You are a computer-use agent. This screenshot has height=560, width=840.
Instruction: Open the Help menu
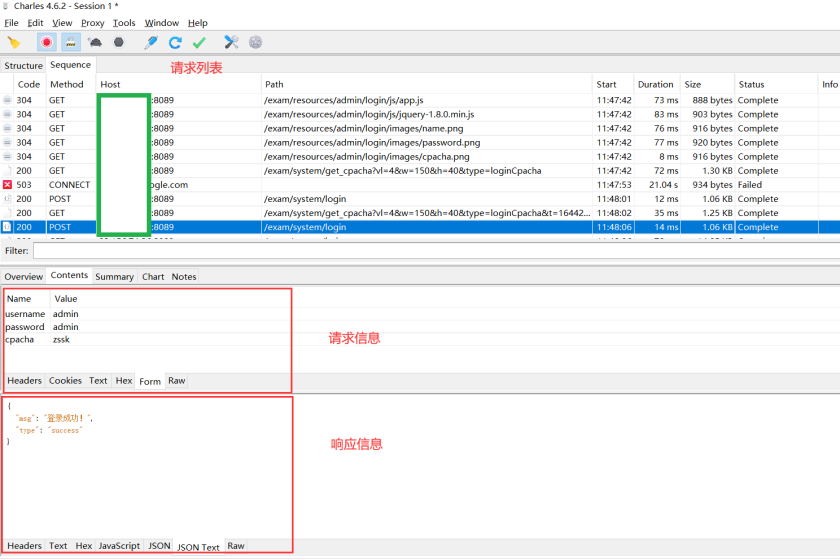pyautogui.click(x=198, y=23)
